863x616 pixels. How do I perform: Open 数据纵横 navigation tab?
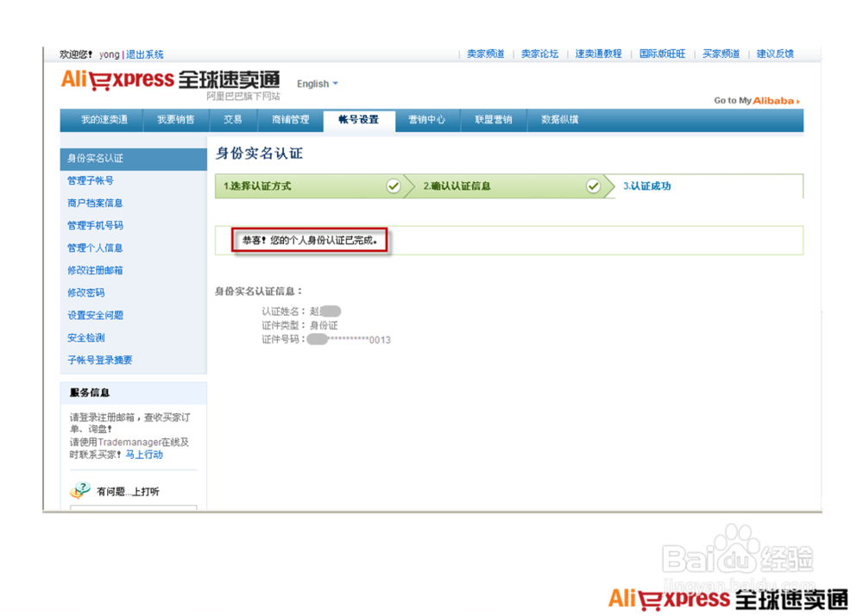pyautogui.click(x=560, y=119)
